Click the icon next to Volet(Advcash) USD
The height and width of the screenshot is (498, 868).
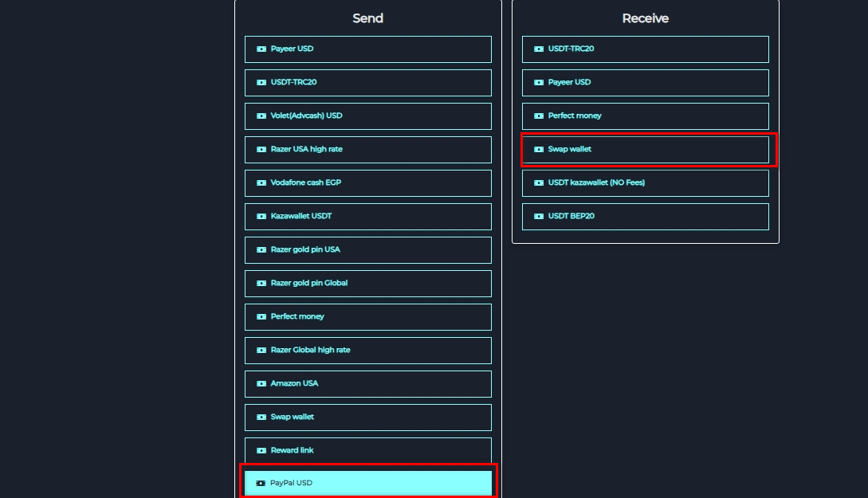point(261,116)
